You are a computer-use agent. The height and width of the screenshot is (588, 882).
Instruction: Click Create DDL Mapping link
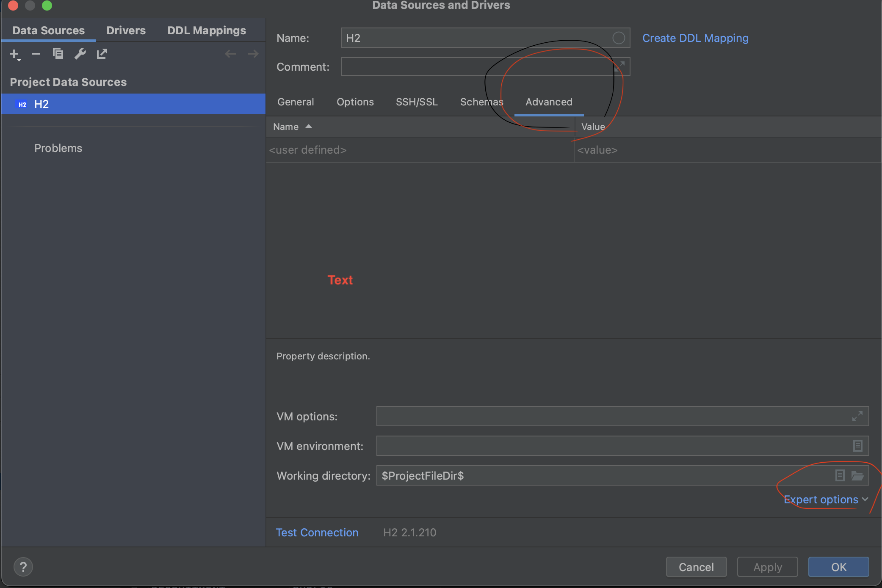(x=695, y=38)
